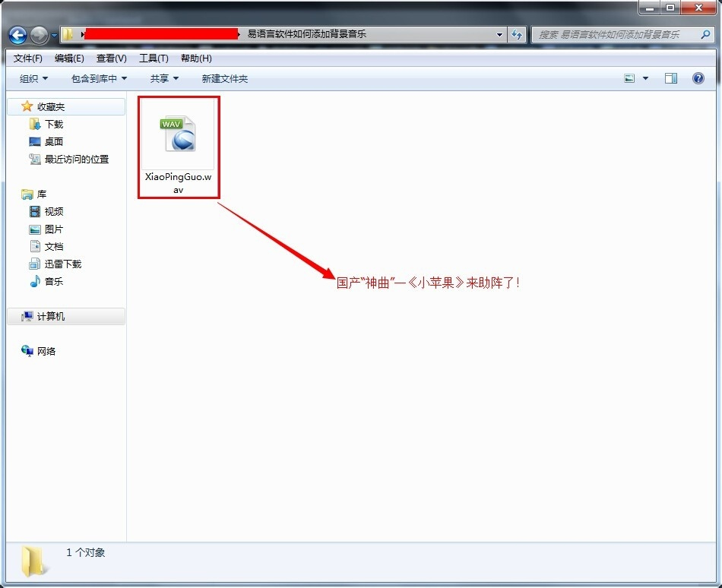Open 下载 in favorites
Viewport: 722px width, 588px height.
54,125
